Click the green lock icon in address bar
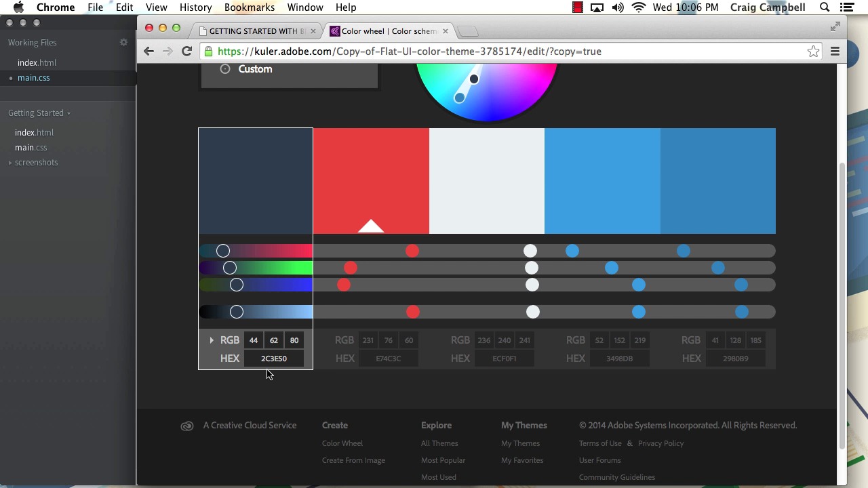 coord(209,52)
